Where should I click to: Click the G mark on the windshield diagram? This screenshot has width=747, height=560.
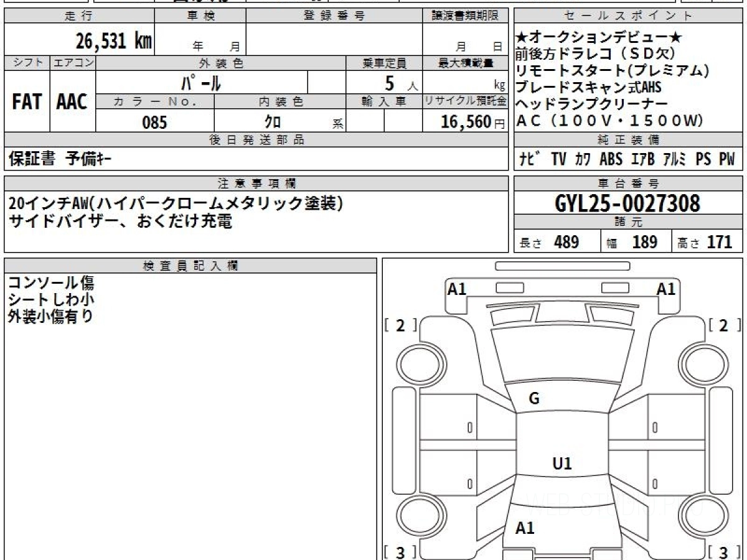pyautogui.click(x=534, y=399)
